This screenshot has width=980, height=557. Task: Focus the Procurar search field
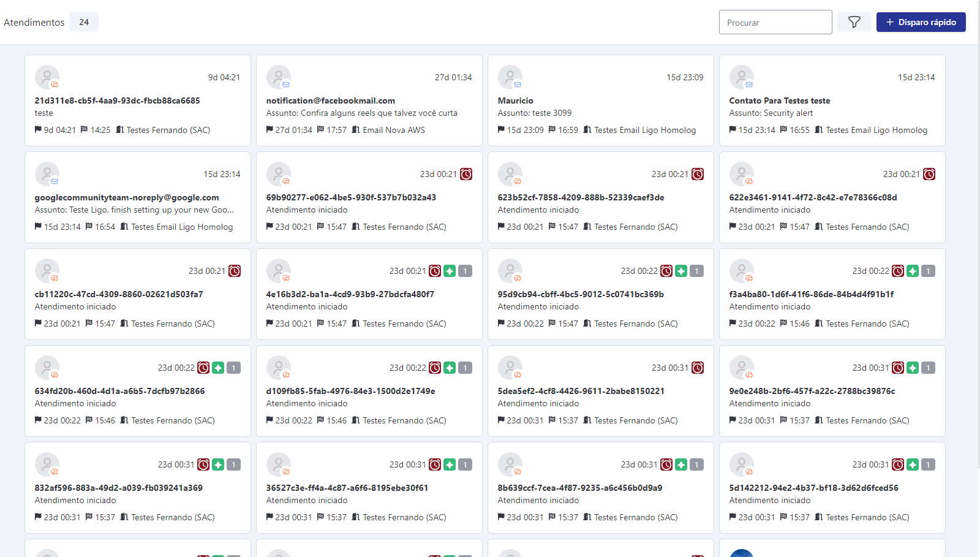(775, 22)
